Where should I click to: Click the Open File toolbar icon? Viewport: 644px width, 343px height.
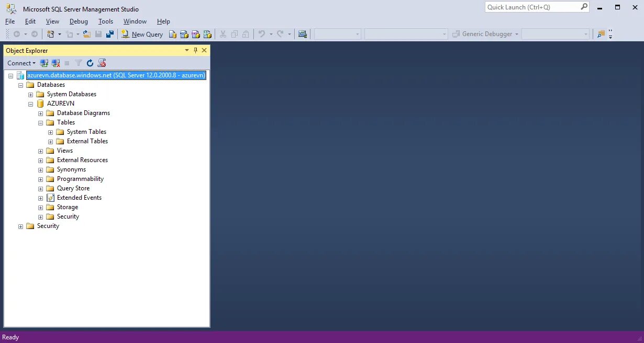pos(87,34)
